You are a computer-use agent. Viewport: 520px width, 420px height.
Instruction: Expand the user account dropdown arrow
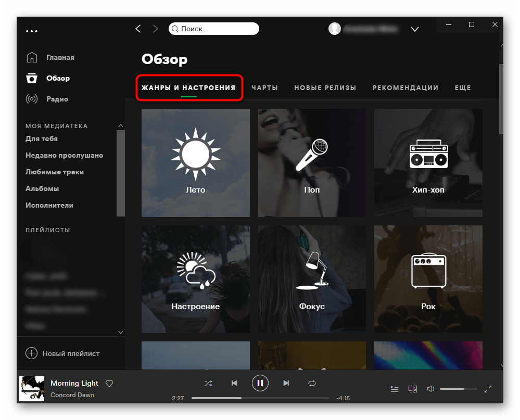coord(415,29)
